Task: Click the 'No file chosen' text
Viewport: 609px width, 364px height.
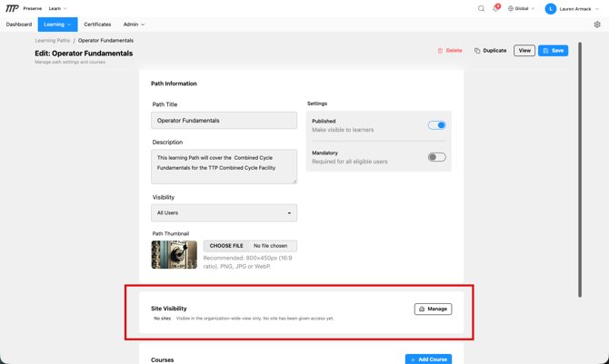Action: point(270,246)
